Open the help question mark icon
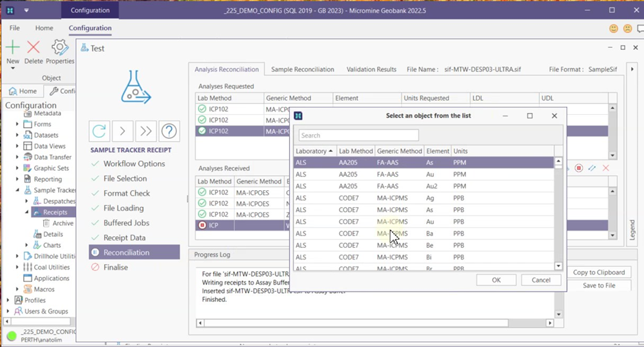This screenshot has width=644, height=347. pos(169,131)
